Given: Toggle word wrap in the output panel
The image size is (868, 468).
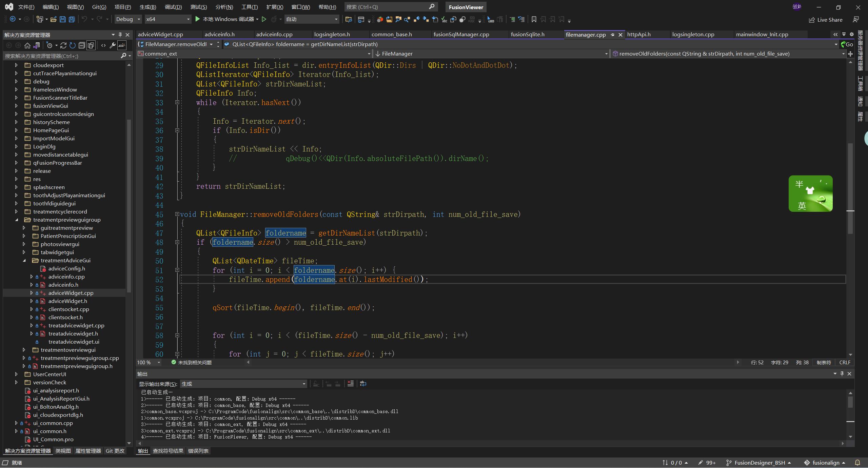Looking at the screenshot, I should (363, 384).
